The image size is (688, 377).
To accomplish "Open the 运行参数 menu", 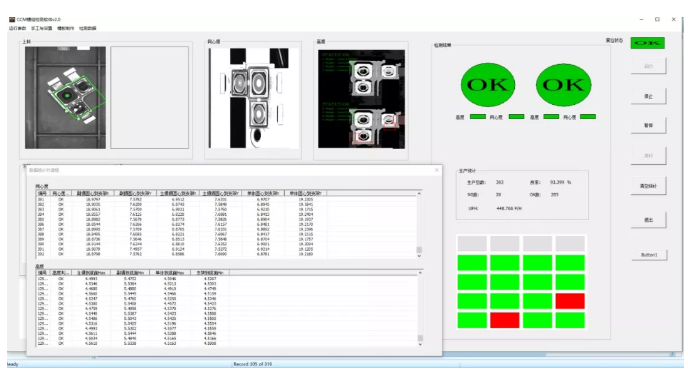I will pos(18,28).
